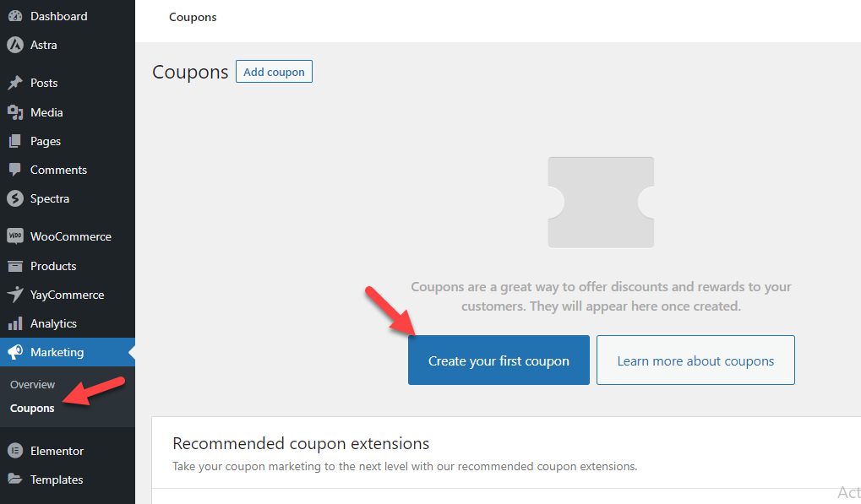Open Learn more about coupons link

coord(695,360)
